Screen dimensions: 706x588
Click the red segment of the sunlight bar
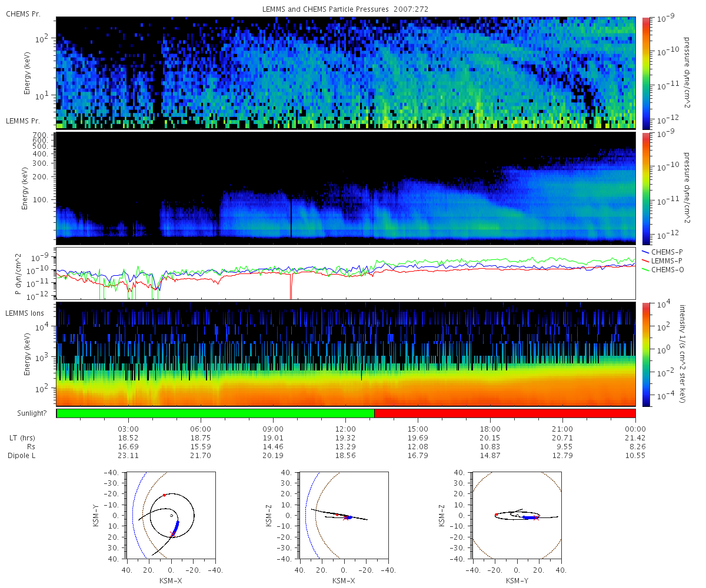505,413
